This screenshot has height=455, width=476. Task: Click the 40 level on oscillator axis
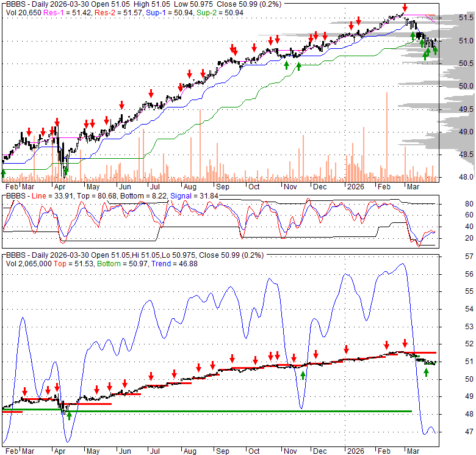[x=469, y=227]
